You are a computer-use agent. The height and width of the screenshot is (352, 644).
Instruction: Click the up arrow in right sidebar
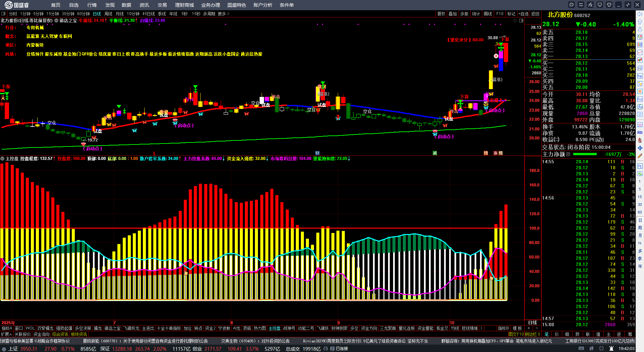pos(640,22)
